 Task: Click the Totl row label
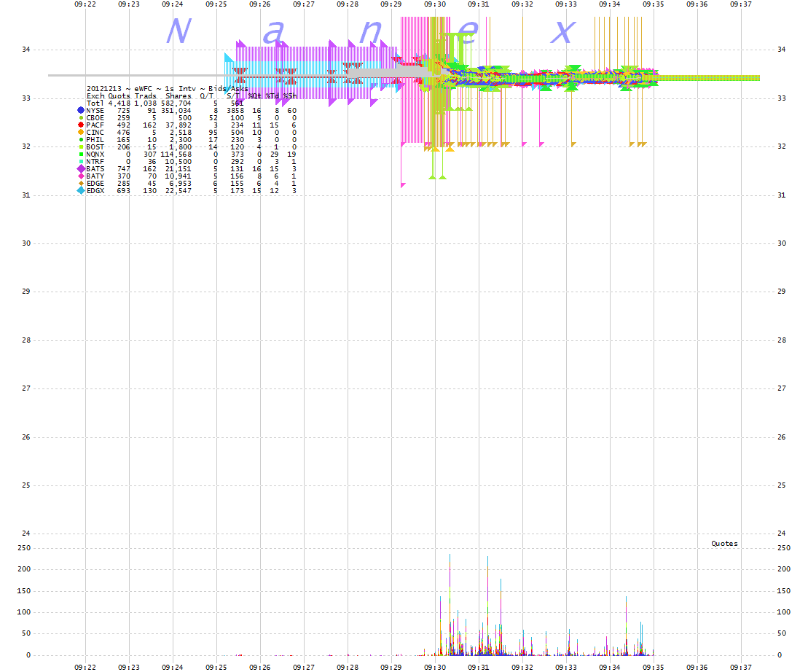[x=95, y=103]
